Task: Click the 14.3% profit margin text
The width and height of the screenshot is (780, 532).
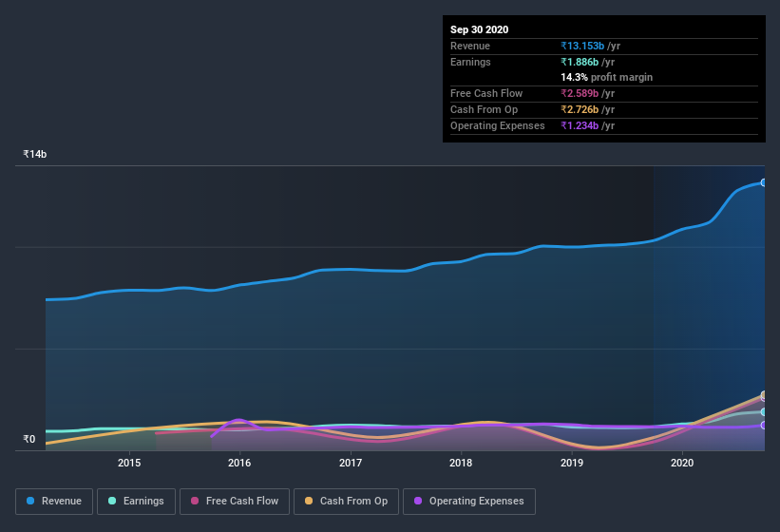Action: click(x=607, y=77)
